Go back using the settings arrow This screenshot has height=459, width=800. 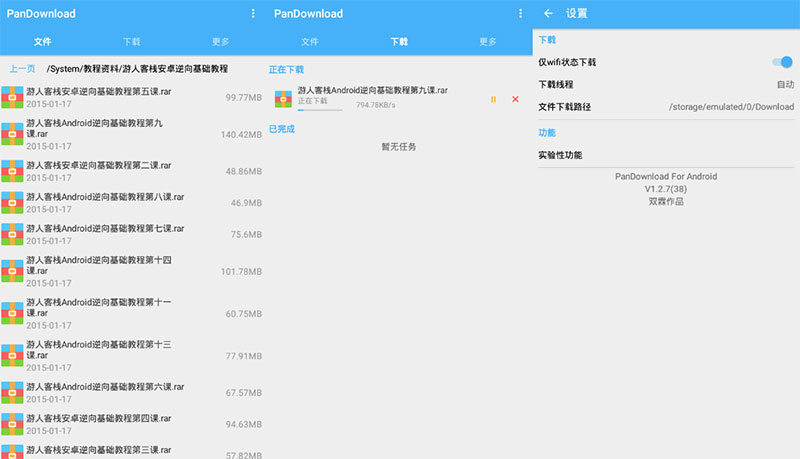pos(548,13)
